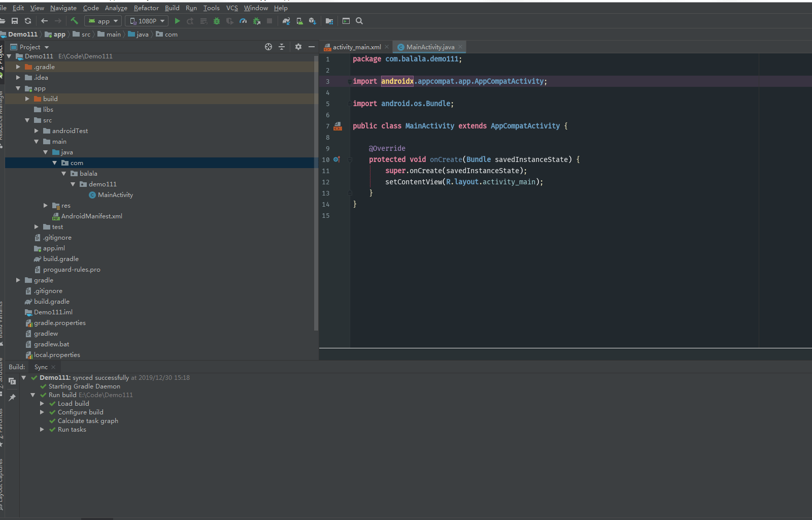The height and width of the screenshot is (520, 812).
Task: Open the Edit menu
Action: 18,8
